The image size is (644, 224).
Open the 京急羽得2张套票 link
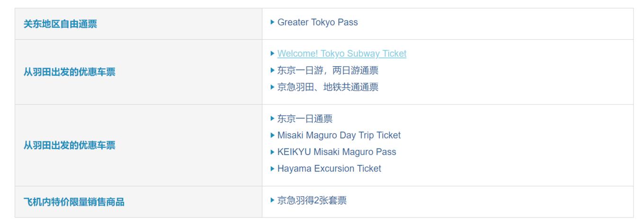point(312,200)
